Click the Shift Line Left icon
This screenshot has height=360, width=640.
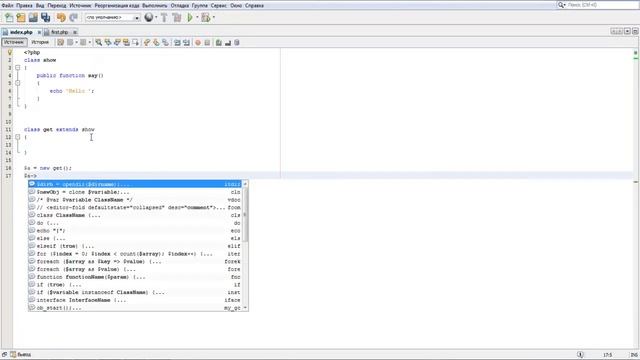(177, 42)
